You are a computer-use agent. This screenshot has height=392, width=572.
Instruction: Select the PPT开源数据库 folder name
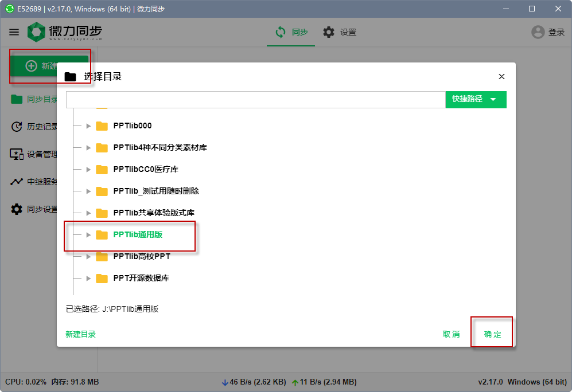[x=141, y=279]
